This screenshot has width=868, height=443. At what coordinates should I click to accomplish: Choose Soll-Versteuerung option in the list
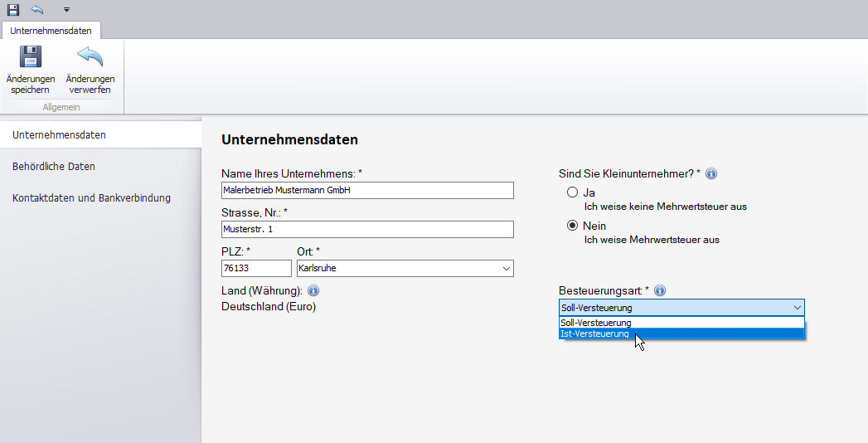pyautogui.click(x=597, y=323)
